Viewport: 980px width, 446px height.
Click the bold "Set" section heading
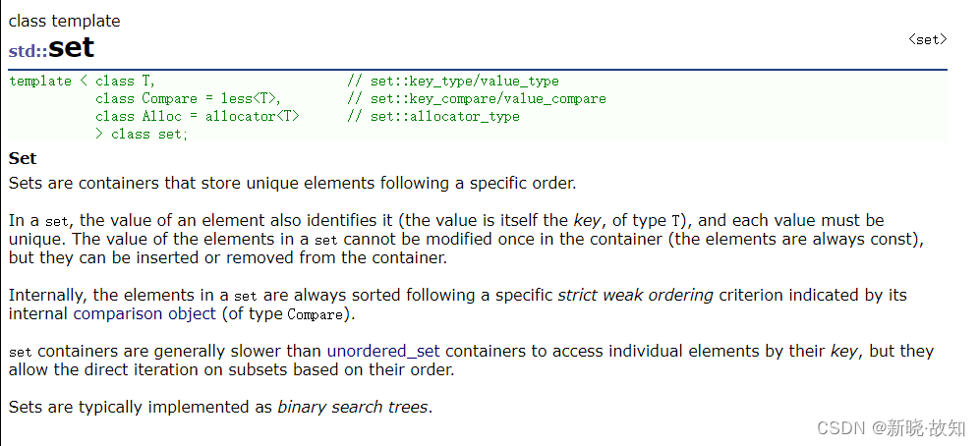coord(23,159)
